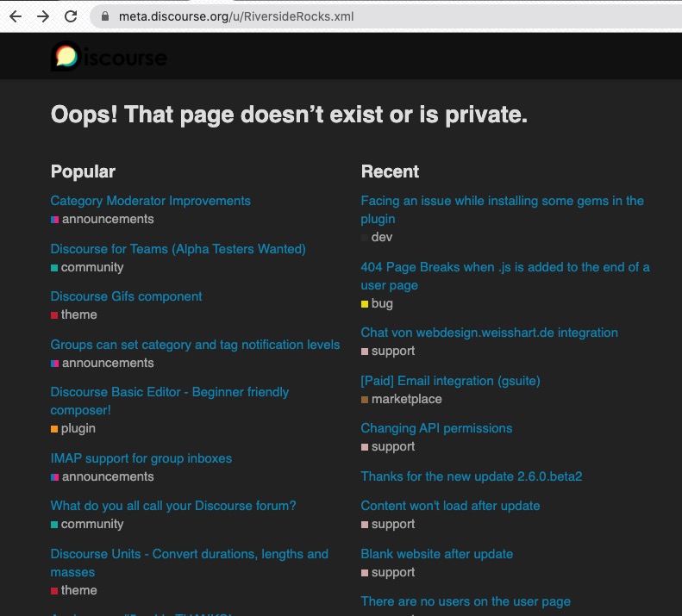Open 'Category Moderator Improvements' topic
This screenshot has width=682, height=616.
151,201
